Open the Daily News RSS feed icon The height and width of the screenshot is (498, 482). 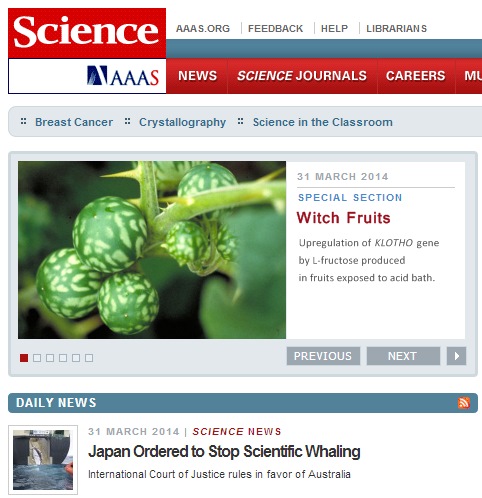tap(464, 403)
